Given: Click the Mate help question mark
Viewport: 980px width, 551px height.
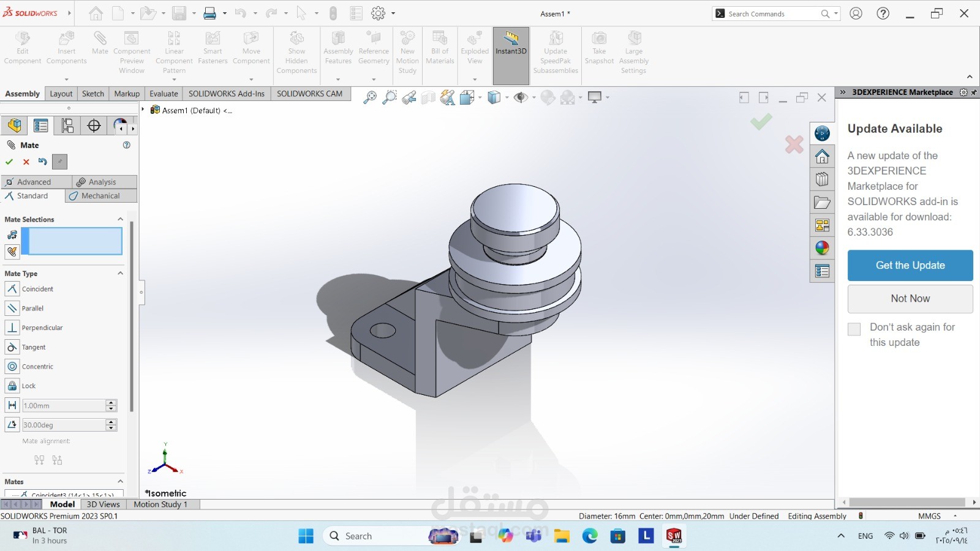Looking at the screenshot, I should click(127, 145).
